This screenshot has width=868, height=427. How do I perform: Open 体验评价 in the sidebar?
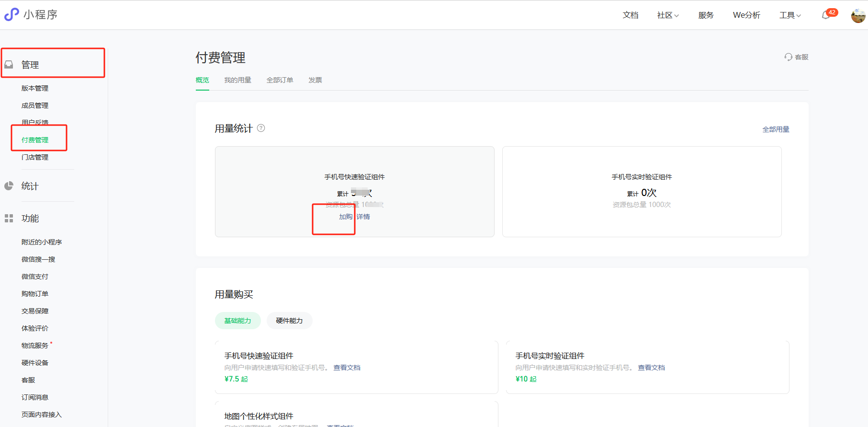35,328
